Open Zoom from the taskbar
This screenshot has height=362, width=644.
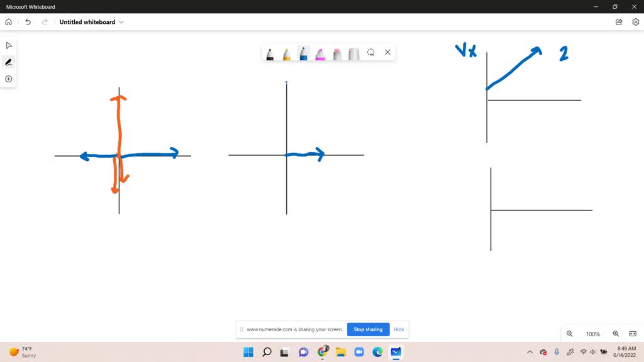(359, 352)
